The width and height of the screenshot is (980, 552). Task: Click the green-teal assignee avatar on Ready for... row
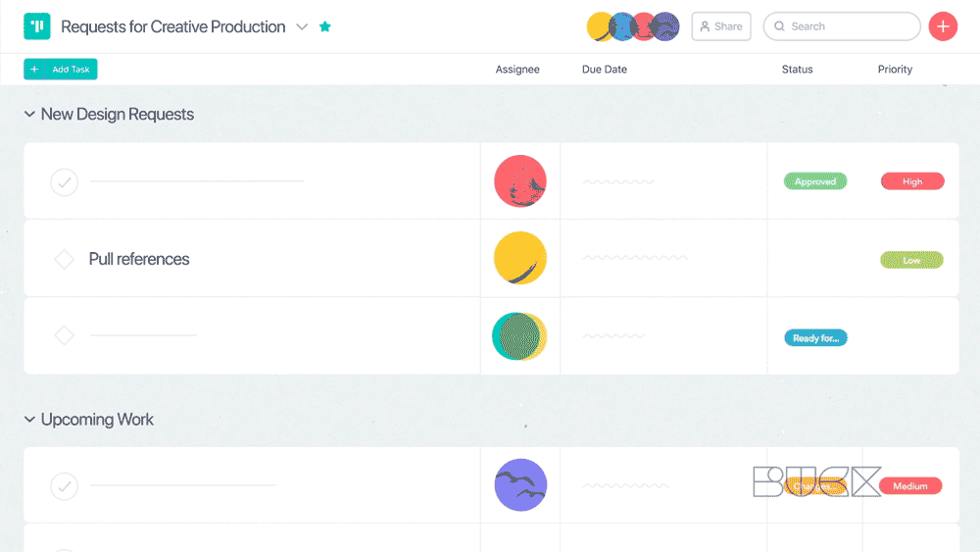[519, 336]
